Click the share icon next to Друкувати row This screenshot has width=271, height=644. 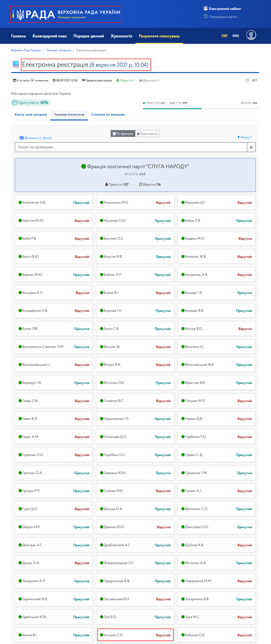pos(255,80)
